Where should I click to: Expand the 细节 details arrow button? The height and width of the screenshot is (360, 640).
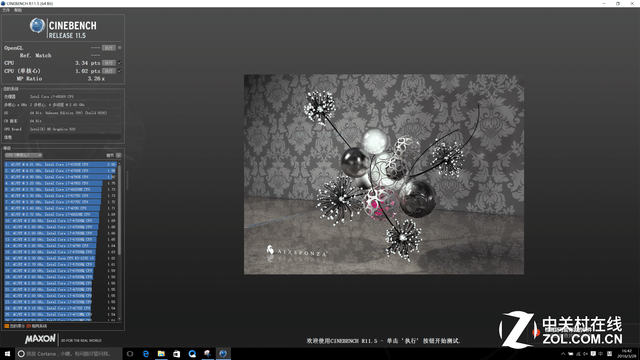tap(119, 155)
